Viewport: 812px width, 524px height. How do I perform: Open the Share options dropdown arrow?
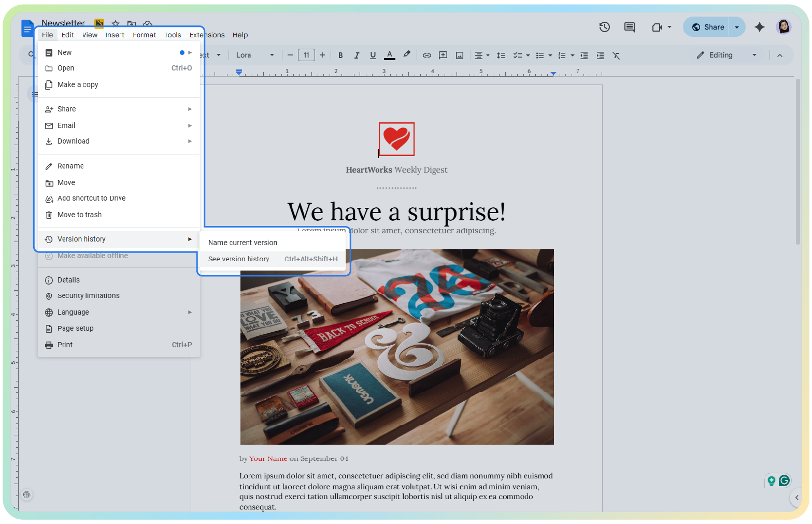coord(737,27)
